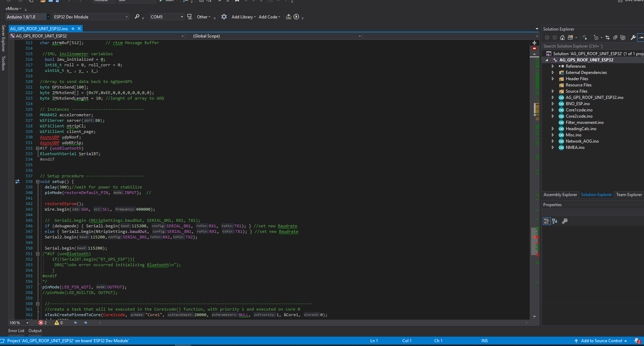The height and width of the screenshot is (346, 644).
Task: Open the Other menu in vMicro toolbar
Action: click(204, 17)
